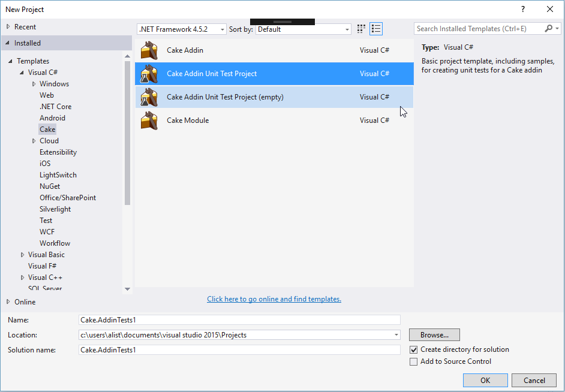
Task: Select the Web template category
Action: (x=46, y=95)
